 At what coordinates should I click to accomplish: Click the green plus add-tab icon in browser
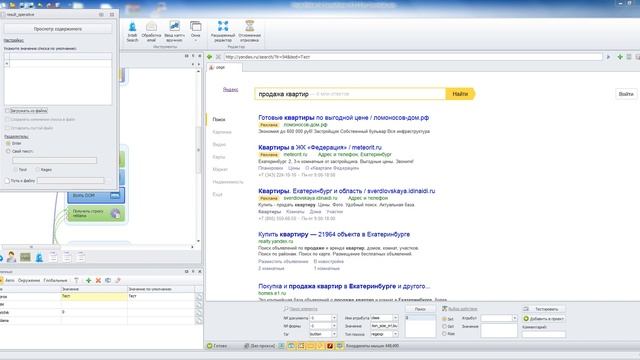(x=620, y=57)
